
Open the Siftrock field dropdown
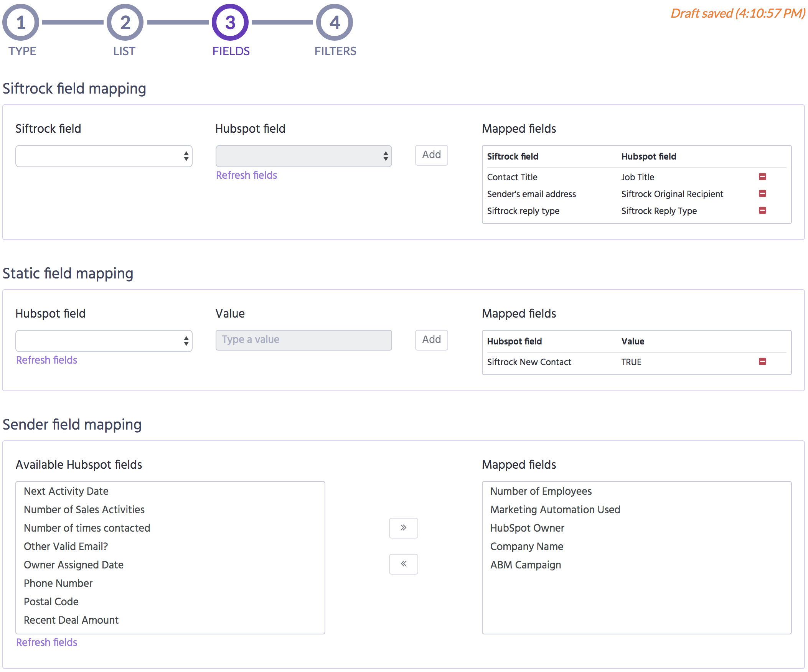tap(104, 156)
